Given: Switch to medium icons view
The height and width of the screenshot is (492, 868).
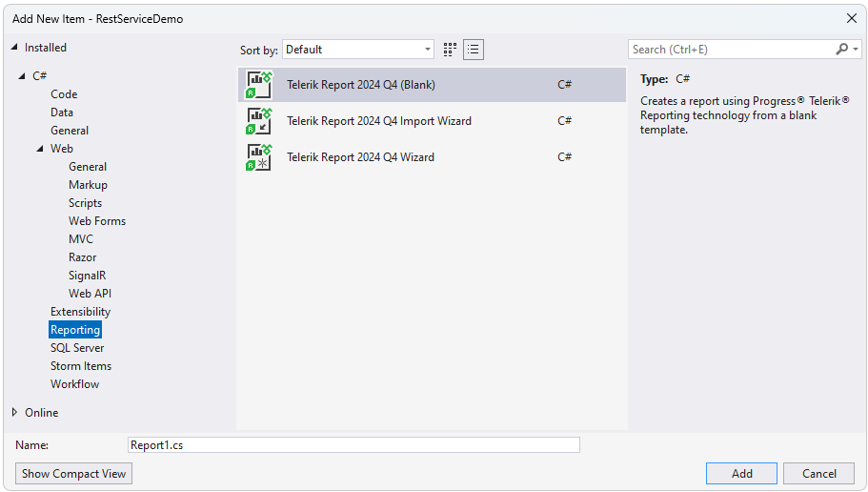Looking at the screenshot, I should pos(450,50).
